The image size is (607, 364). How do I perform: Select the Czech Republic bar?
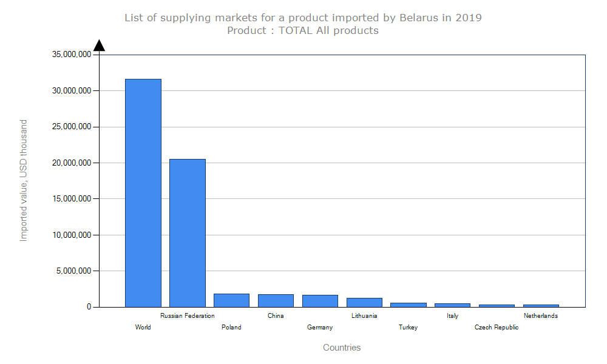coord(497,305)
